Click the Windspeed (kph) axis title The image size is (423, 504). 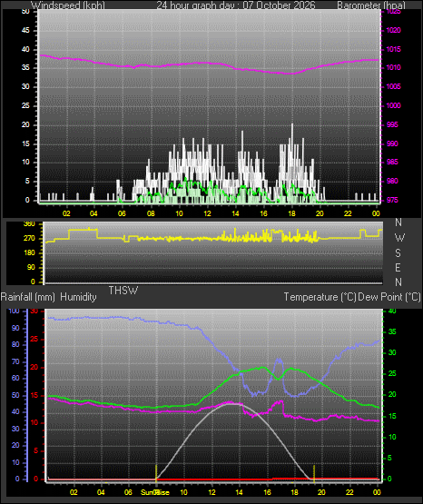(x=68, y=5)
